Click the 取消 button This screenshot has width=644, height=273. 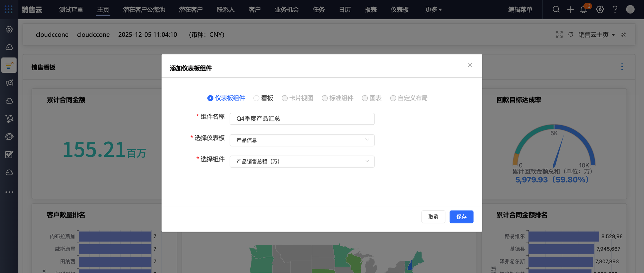pyautogui.click(x=433, y=217)
